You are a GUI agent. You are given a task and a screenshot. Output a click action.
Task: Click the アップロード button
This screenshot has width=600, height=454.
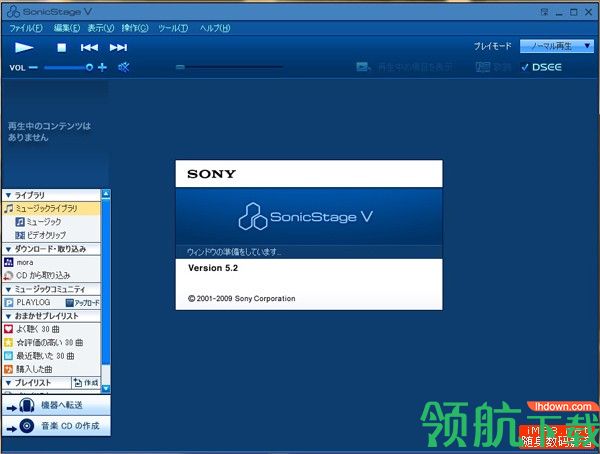[x=82, y=303]
